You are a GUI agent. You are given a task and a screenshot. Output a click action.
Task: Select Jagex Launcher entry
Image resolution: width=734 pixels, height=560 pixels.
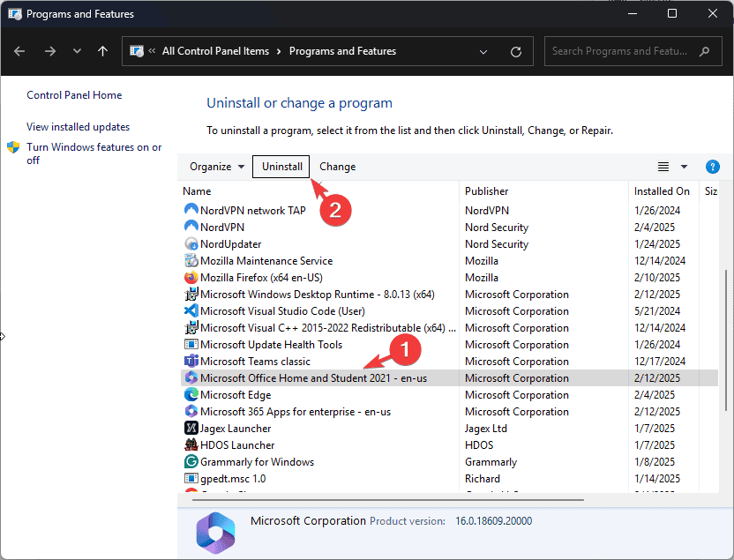(x=236, y=428)
